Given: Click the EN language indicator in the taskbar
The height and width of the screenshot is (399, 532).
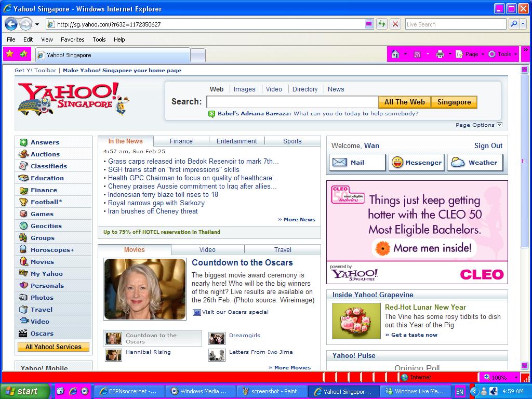Looking at the screenshot, I should tap(459, 392).
